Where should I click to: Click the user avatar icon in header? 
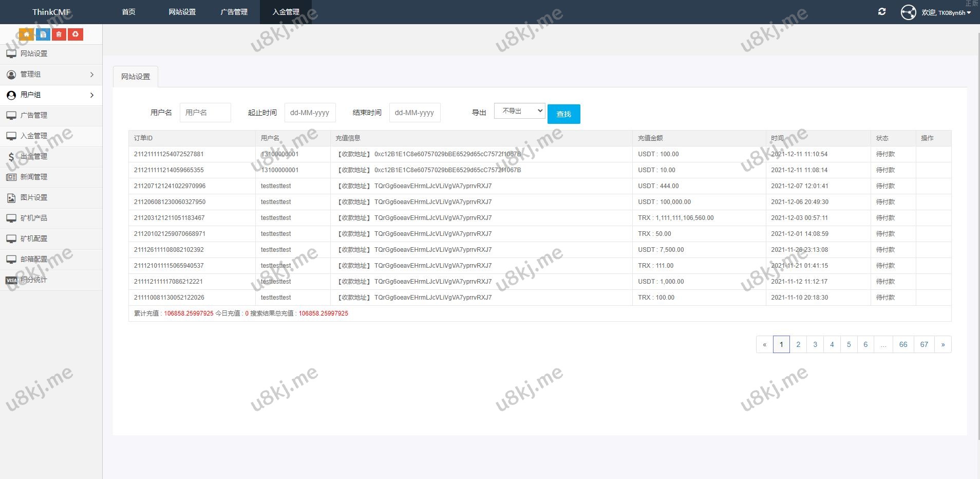click(908, 12)
